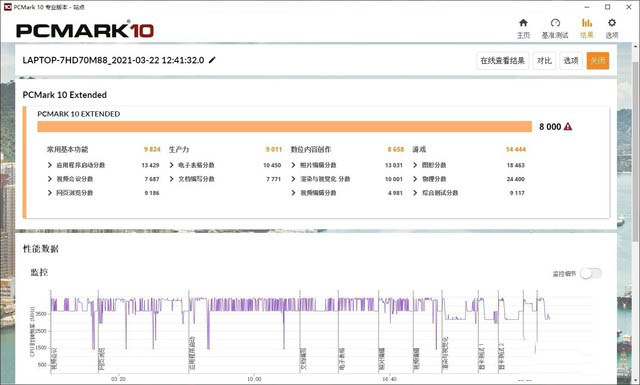Viewport: 640px width, 385px height.
Task: Click the CPU frequency chart near 10:00
Action: (254, 327)
